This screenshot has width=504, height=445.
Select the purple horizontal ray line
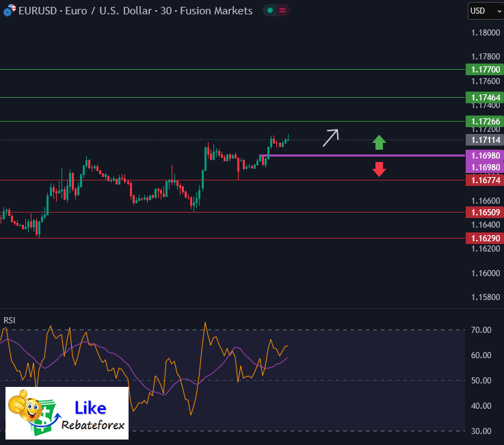(x=362, y=155)
